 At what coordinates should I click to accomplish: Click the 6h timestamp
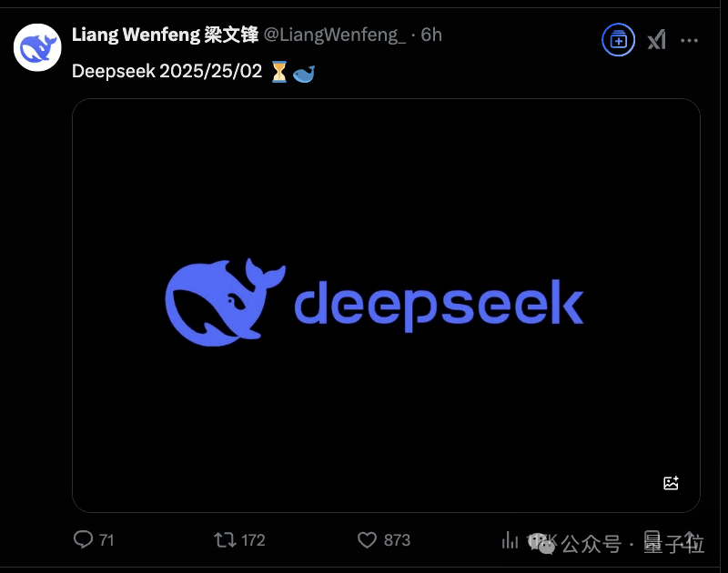coord(431,35)
